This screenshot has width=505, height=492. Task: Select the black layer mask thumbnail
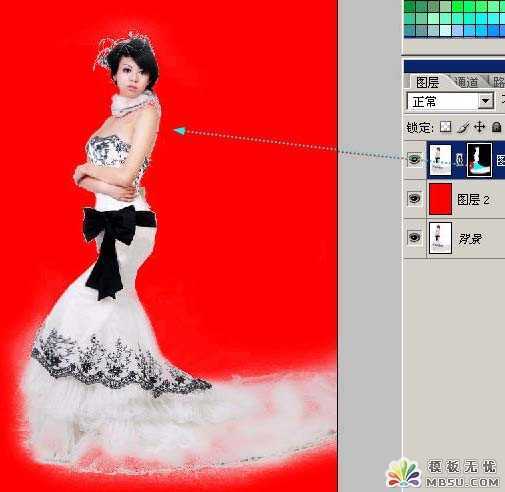click(x=479, y=160)
